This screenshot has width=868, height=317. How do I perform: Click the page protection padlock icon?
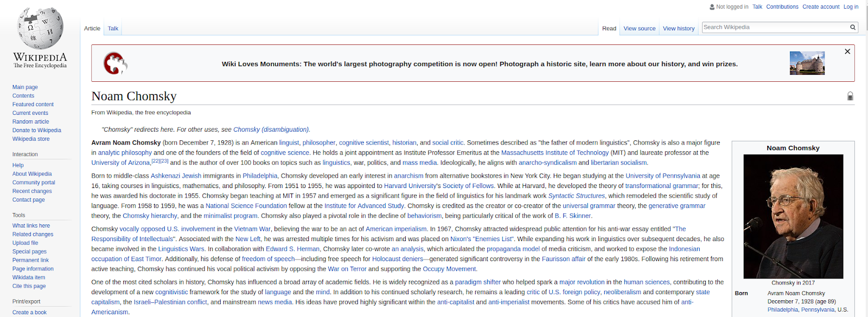(x=850, y=96)
